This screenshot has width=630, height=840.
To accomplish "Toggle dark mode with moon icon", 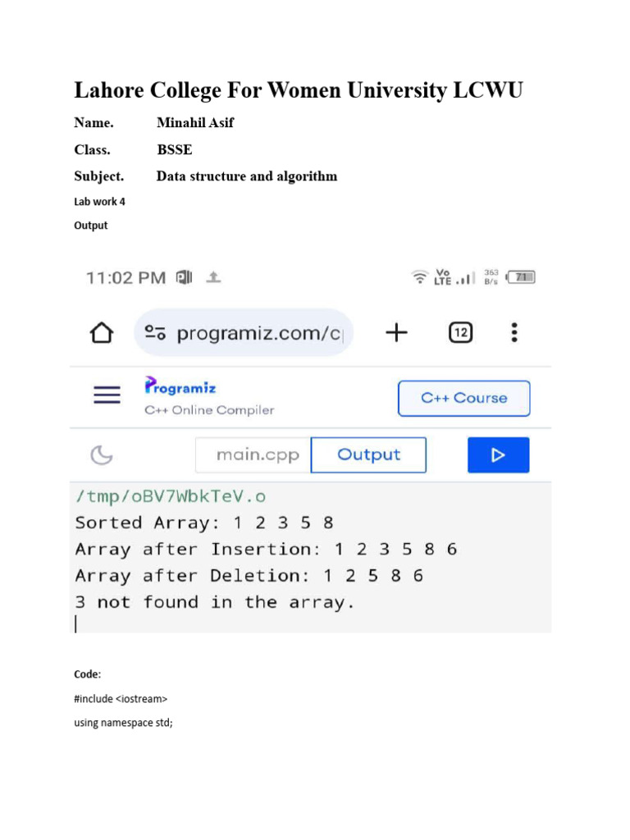I will tap(102, 455).
